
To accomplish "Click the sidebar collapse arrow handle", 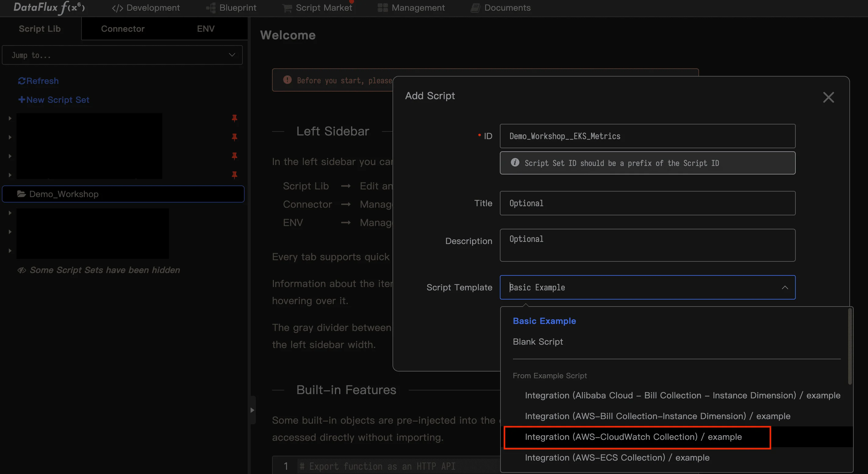I will point(252,410).
